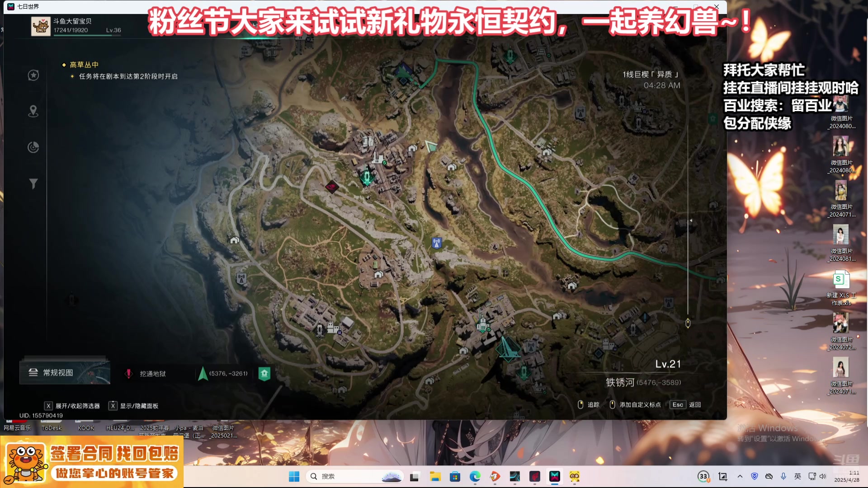Open the Windows Start button
Image resolution: width=868 pixels, height=488 pixels.
point(294,476)
